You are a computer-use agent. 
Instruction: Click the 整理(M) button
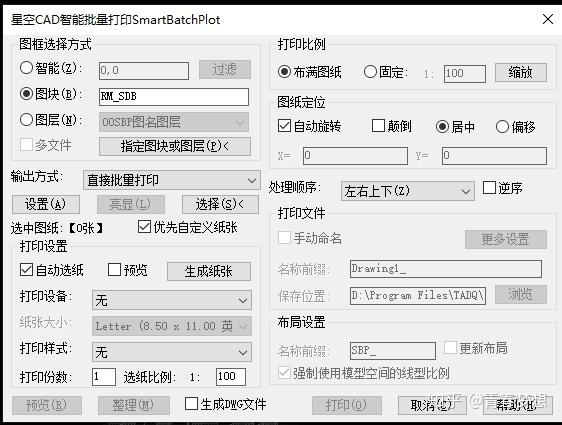[134, 405]
